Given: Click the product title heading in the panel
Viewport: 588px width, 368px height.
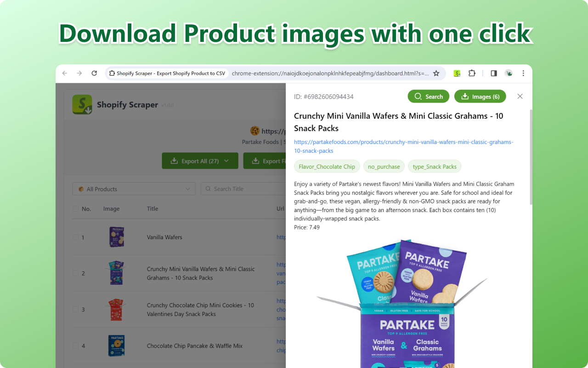Looking at the screenshot, I should 399,122.
